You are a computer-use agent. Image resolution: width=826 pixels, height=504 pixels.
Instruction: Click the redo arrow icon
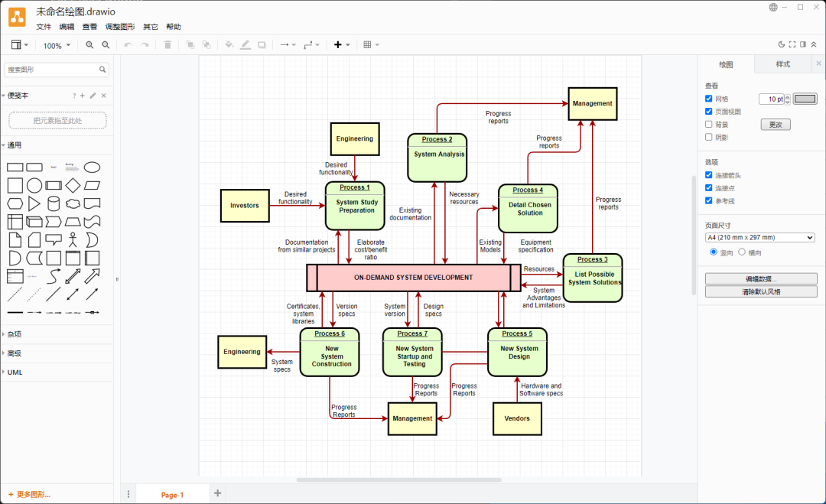pos(145,45)
